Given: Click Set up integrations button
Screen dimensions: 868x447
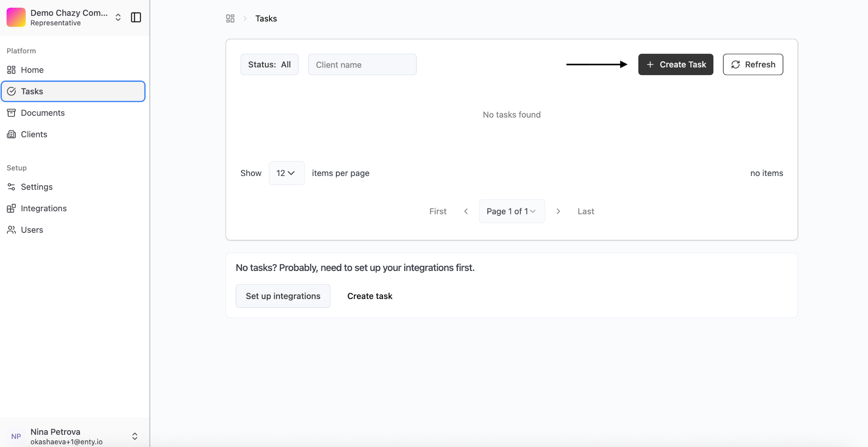Looking at the screenshot, I should (x=283, y=296).
